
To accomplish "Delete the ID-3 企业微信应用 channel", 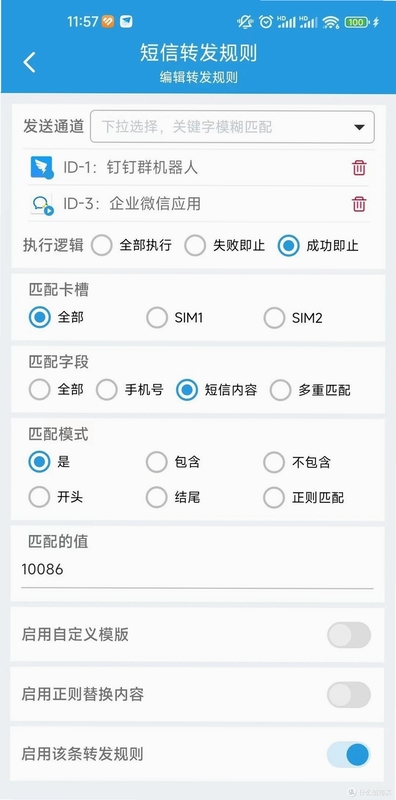I will (x=359, y=204).
